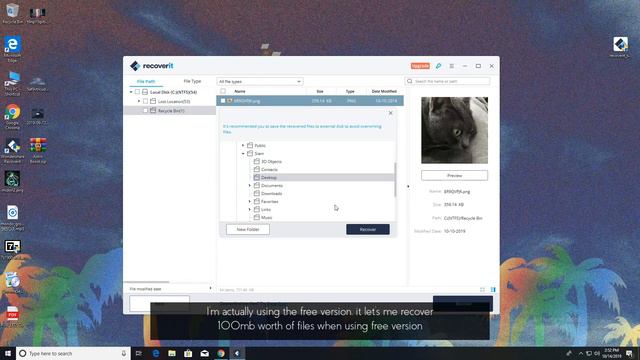640x360 pixels.
Task: Tick the checkbox of the selected PNG file row
Action: tap(223, 100)
